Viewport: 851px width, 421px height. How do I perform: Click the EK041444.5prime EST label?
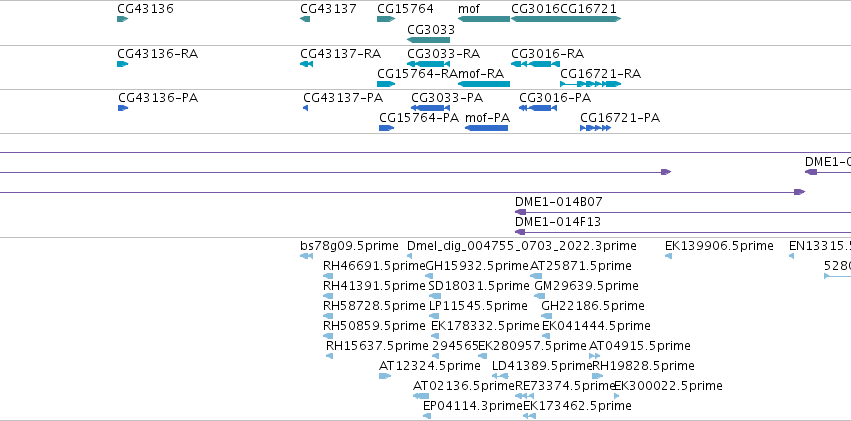[x=596, y=326]
